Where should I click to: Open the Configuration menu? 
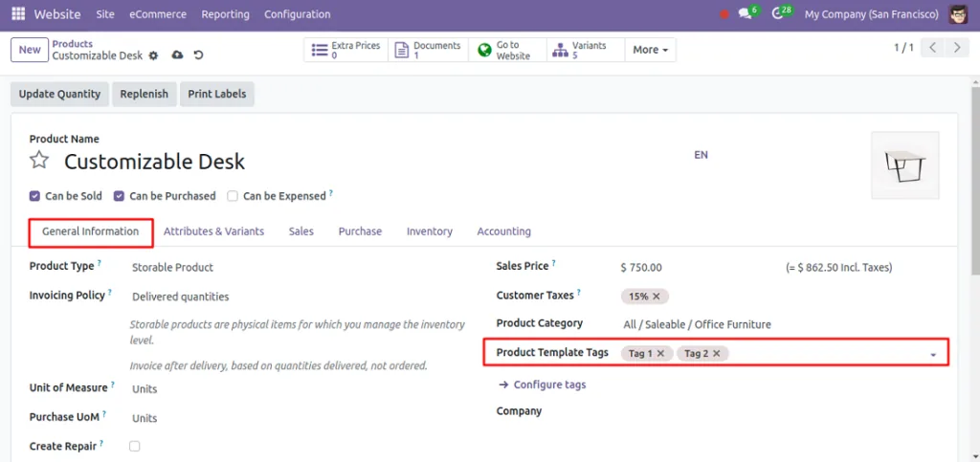pyautogui.click(x=298, y=13)
